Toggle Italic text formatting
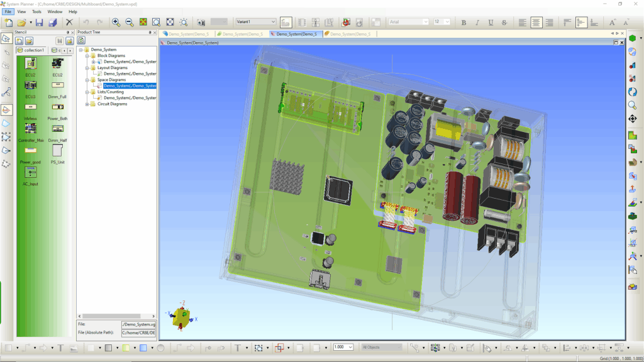 click(477, 22)
